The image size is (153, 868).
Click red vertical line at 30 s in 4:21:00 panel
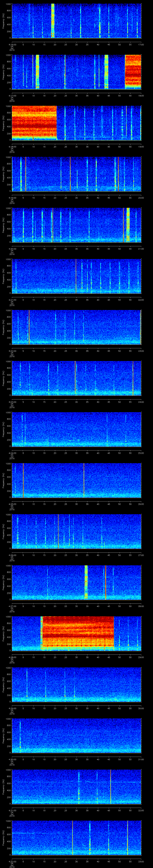pos(76,276)
